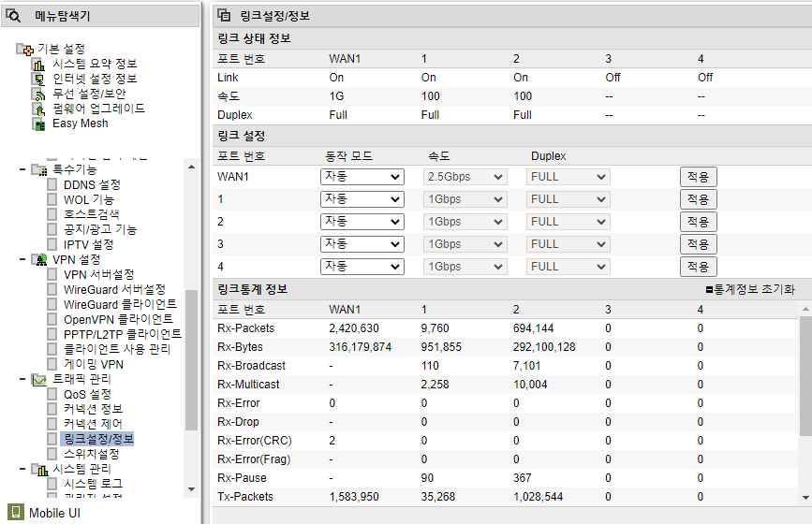Click the 시스템 관리 folder icon
This screenshot has width=812, height=524.
coord(39,469)
